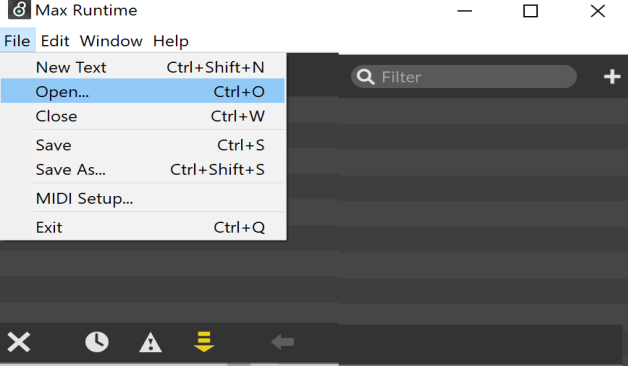Click the gray left arrow icon
This screenshot has height=367, width=629.
(282, 342)
